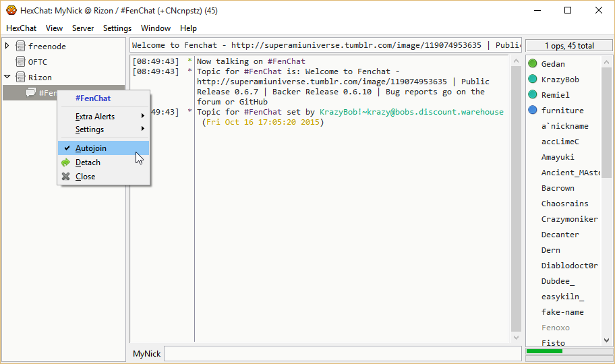Click the chat scrollbar down arrow
The width and height of the screenshot is (615, 364).
point(516,337)
